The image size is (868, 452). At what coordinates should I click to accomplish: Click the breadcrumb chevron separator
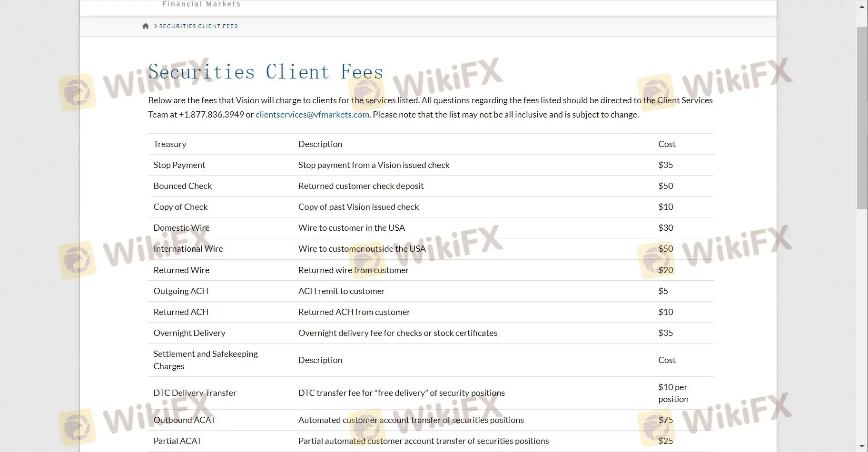(x=155, y=26)
